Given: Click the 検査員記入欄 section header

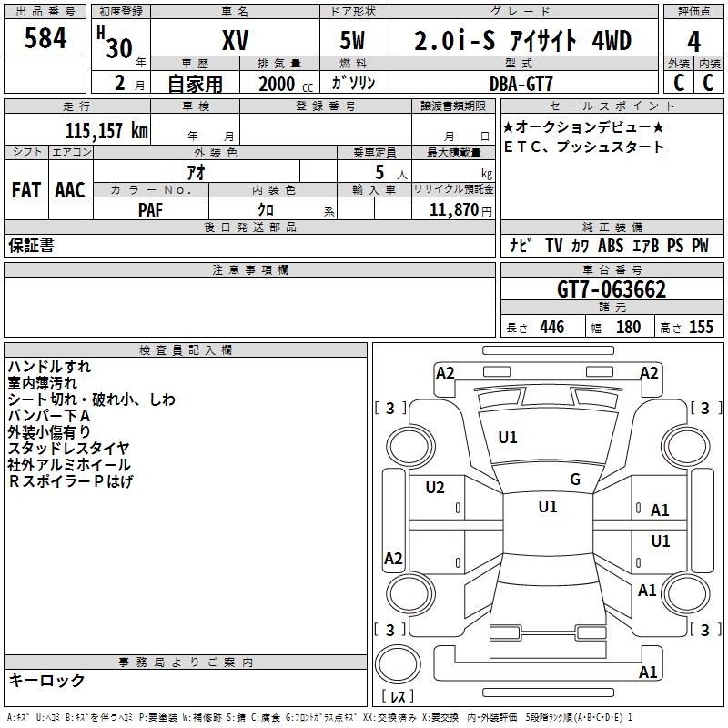Looking at the screenshot, I should 186,350.
